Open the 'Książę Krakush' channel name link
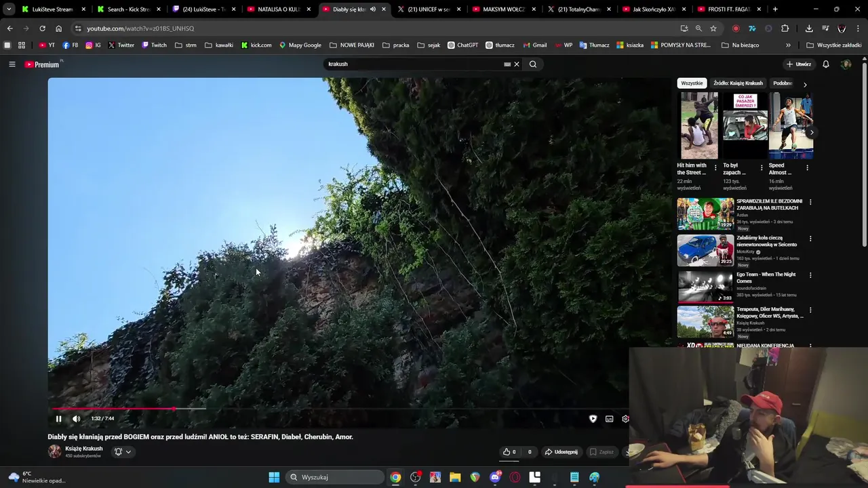 tap(84, 449)
